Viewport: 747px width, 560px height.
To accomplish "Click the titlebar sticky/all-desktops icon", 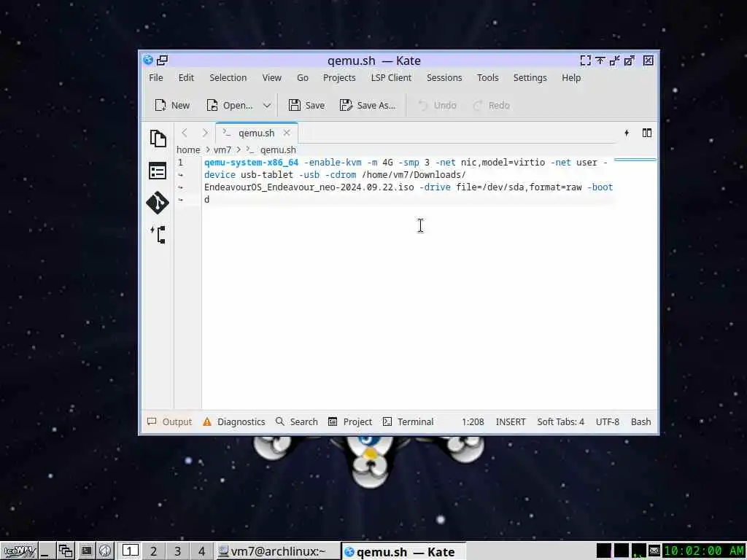I will [163, 60].
